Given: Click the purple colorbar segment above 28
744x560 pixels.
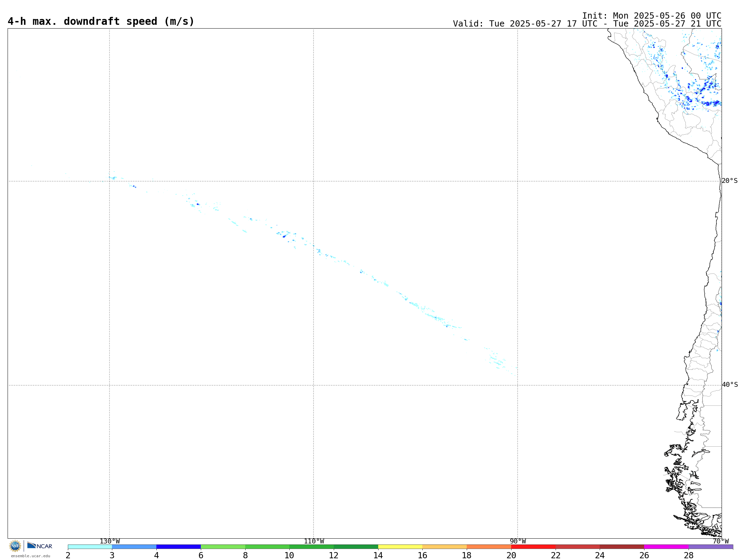Looking at the screenshot, I should click(x=711, y=547).
